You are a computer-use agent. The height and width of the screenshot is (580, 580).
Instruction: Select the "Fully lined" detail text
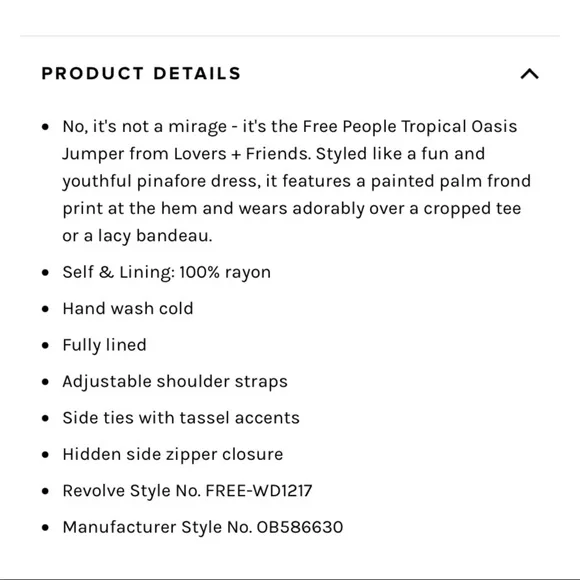[104, 345]
